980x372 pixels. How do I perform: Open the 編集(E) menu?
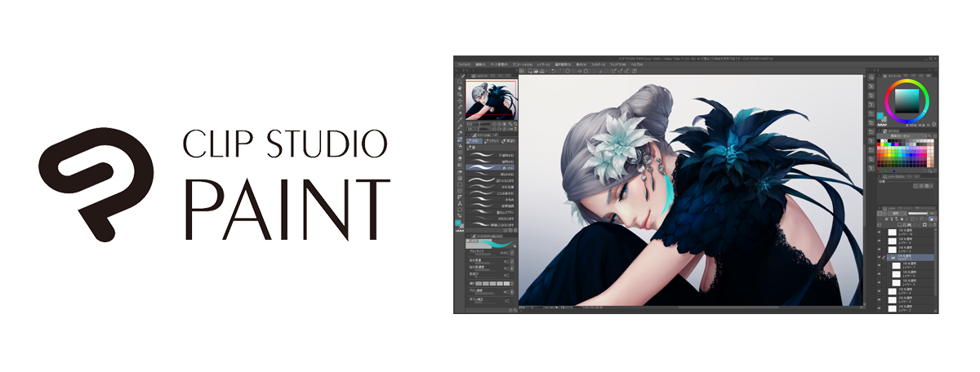480,64
